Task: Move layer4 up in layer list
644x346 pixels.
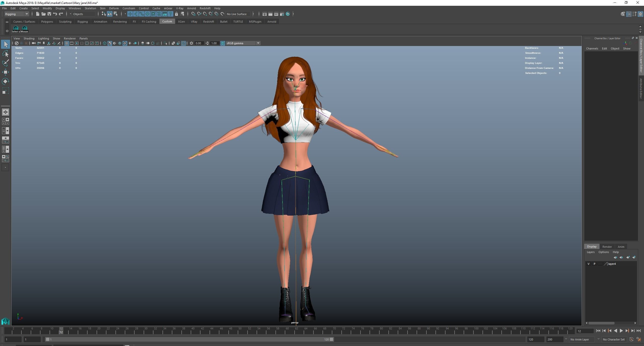Action: 615,257
